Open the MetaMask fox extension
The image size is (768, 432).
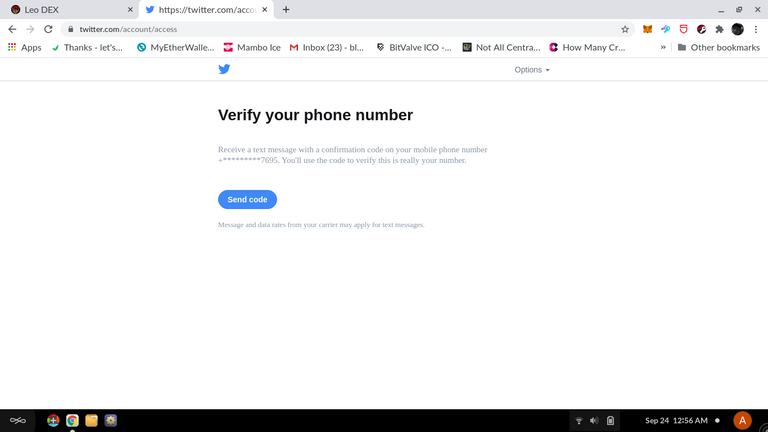[x=647, y=29]
